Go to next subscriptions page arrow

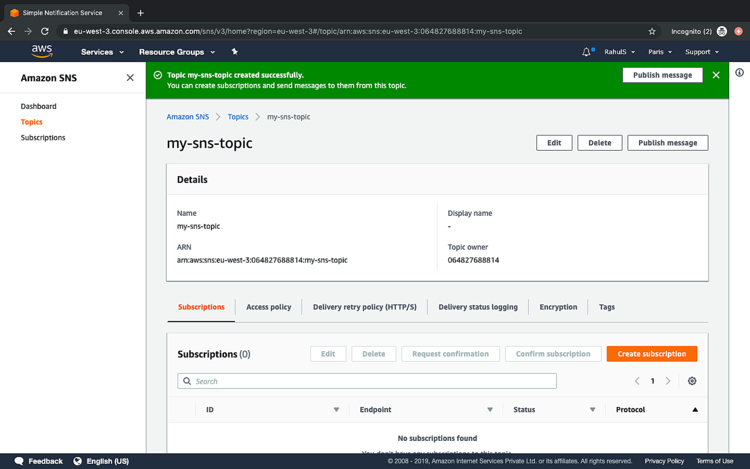click(x=668, y=381)
